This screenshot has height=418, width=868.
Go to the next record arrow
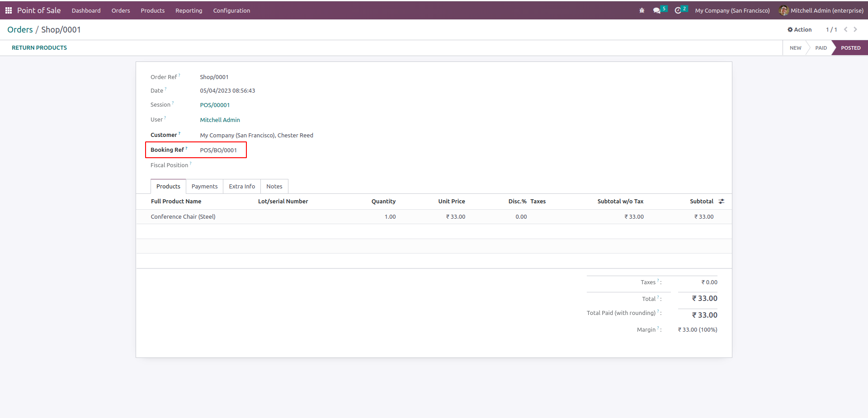855,29
